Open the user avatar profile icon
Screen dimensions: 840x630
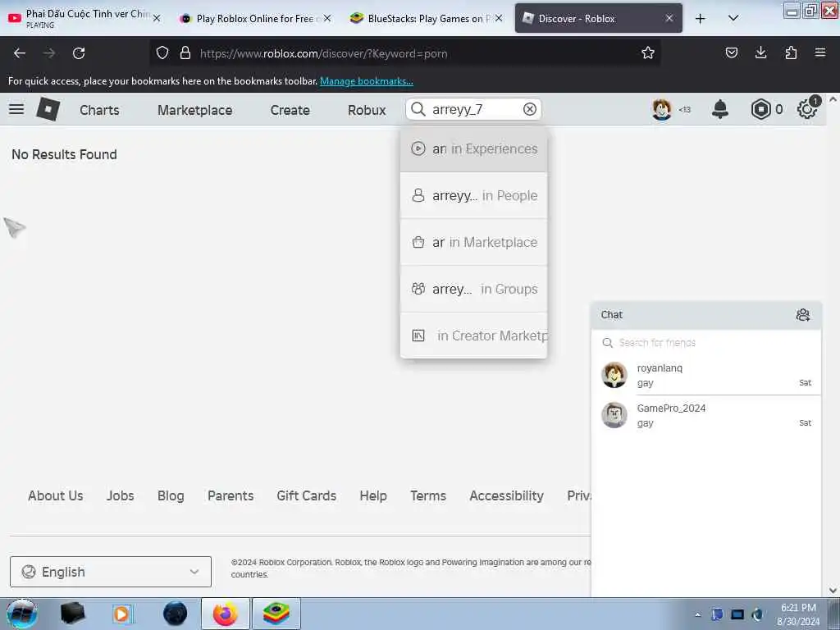(x=662, y=109)
